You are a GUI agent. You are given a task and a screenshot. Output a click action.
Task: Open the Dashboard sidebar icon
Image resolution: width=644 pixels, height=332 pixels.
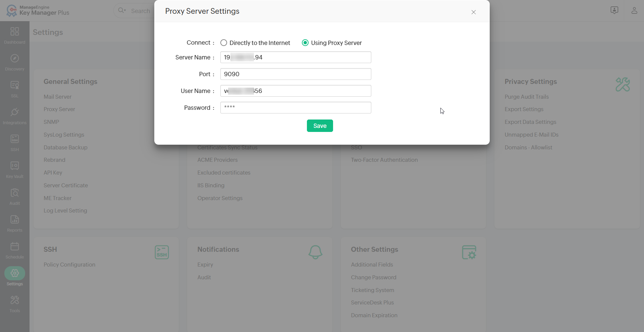[14, 35]
